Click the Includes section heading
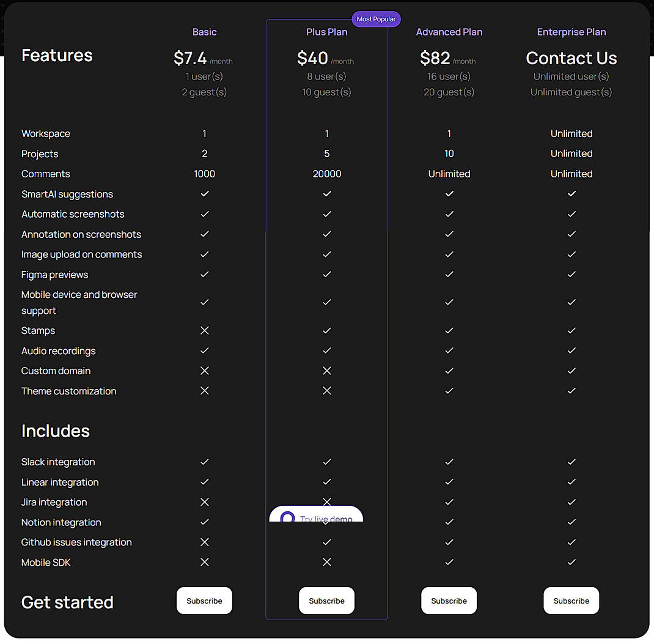Image resolution: width=654 pixels, height=644 pixels. tap(56, 431)
